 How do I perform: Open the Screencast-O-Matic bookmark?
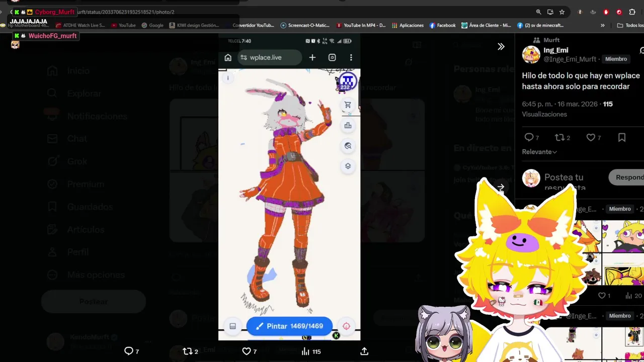[305, 25]
